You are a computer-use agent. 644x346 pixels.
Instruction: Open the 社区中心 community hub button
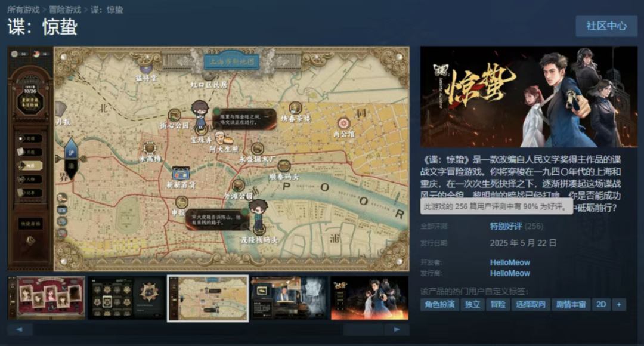pyautogui.click(x=606, y=26)
